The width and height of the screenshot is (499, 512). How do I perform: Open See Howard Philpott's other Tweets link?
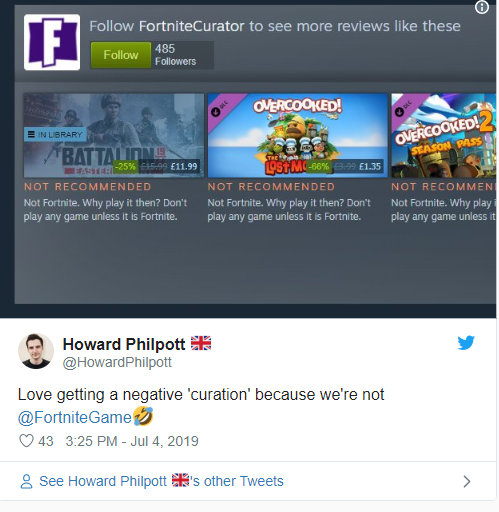click(161, 481)
